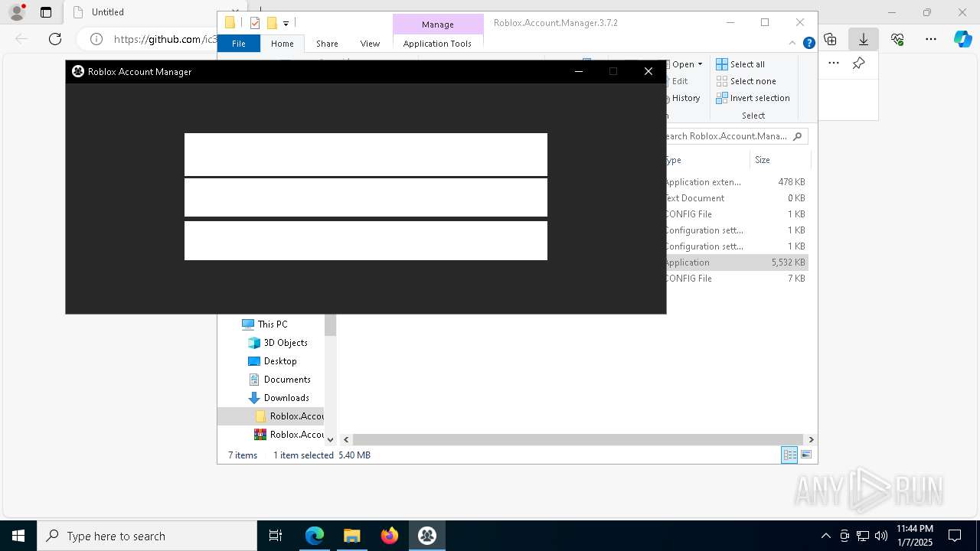Open Firefox from the taskbar
This screenshot has width=980, height=551.
pyautogui.click(x=390, y=536)
